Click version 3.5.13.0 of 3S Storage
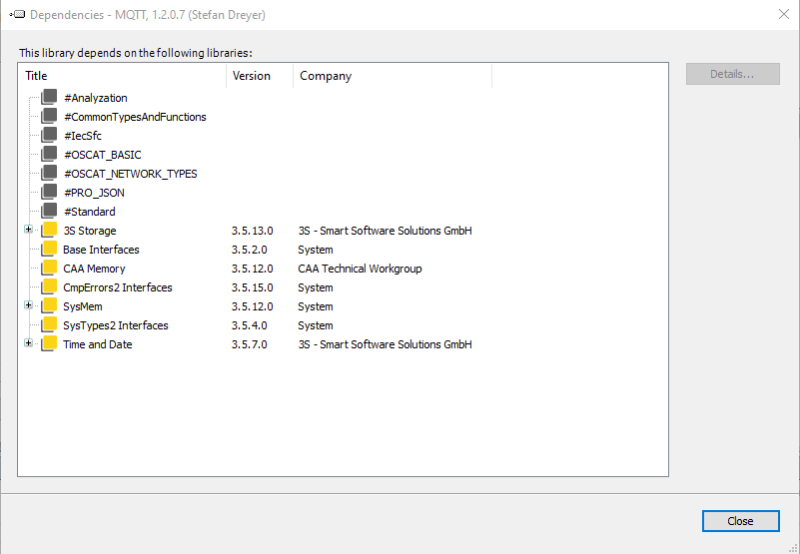 (252, 231)
